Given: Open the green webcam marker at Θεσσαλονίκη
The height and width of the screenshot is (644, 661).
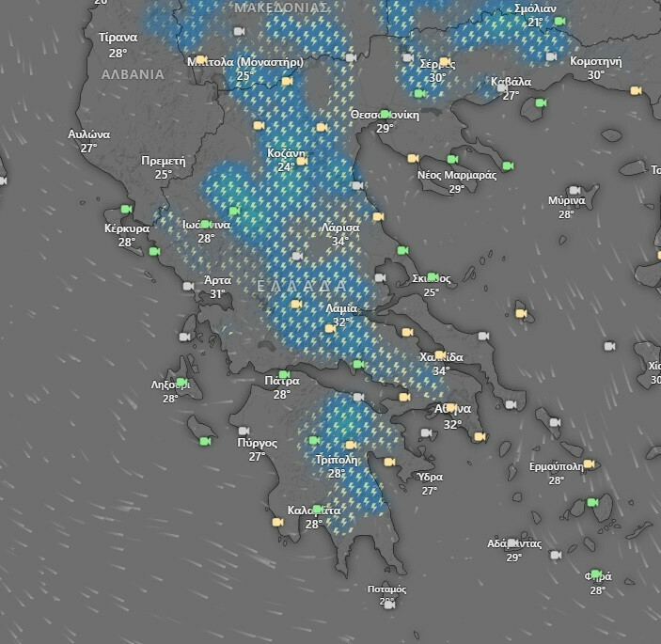Looking at the screenshot, I should point(385,115).
